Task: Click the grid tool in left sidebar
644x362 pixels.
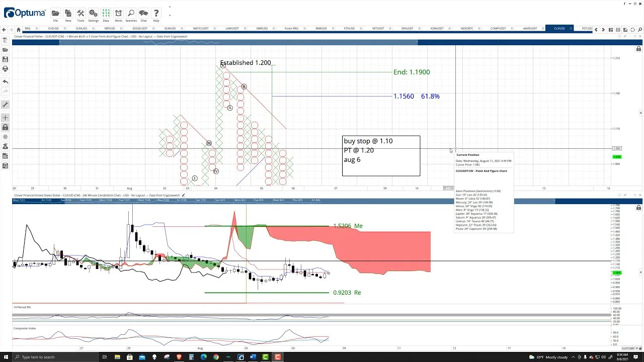Action: tap(5, 137)
